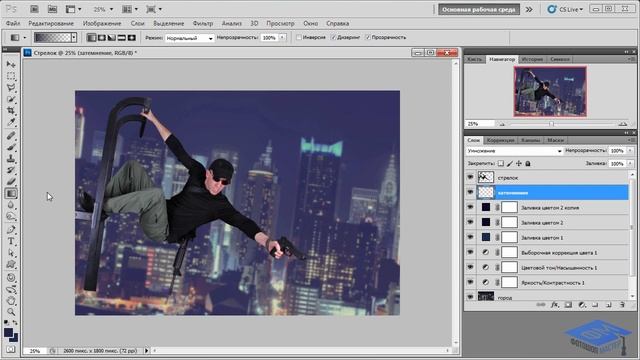Image resolution: width=640 pixels, height=360 pixels.
Task: Open the gradient picker arrow
Action: click(x=73, y=38)
